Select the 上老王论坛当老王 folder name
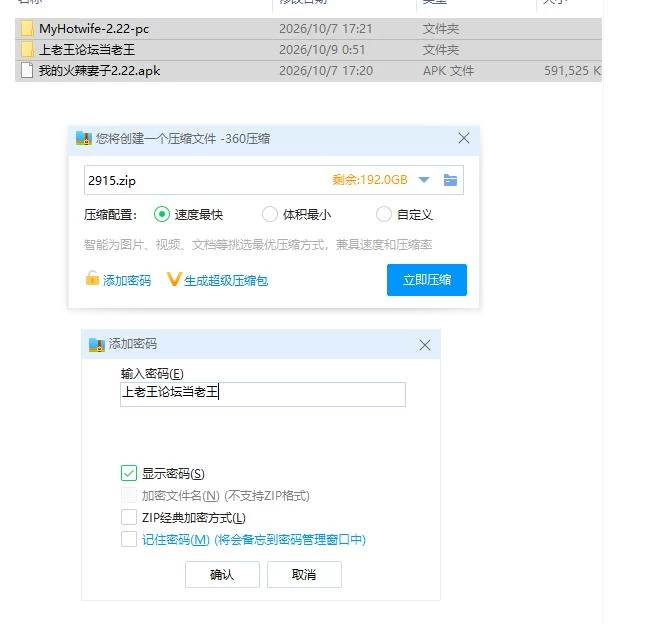This screenshot has width=647, height=624. click(87, 50)
